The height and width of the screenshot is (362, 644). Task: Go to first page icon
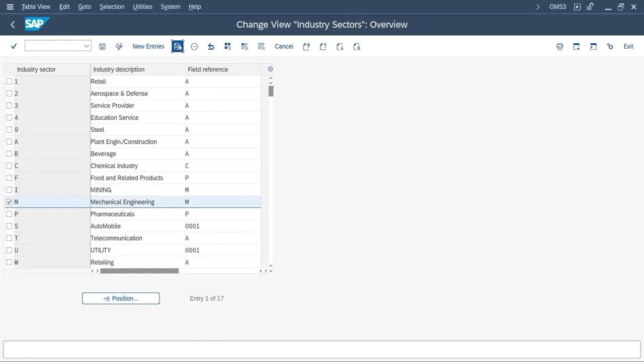[x=306, y=46]
